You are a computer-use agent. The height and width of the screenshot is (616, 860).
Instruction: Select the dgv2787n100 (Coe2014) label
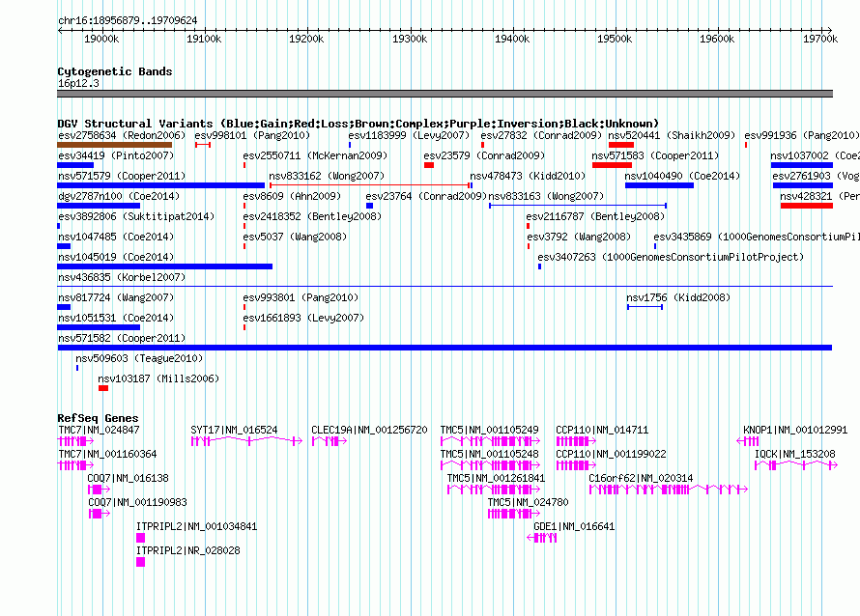click(x=119, y=196)
